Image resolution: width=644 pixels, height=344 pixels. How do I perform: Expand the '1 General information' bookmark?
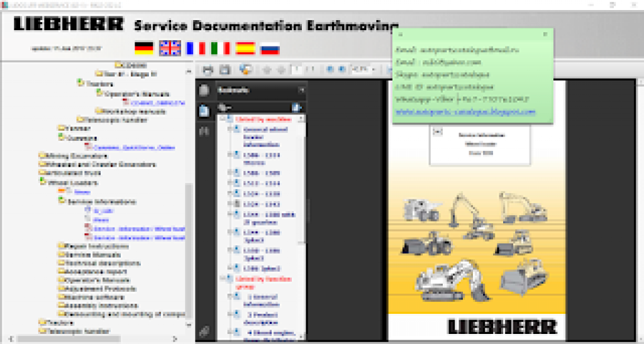tap(230, 296)
